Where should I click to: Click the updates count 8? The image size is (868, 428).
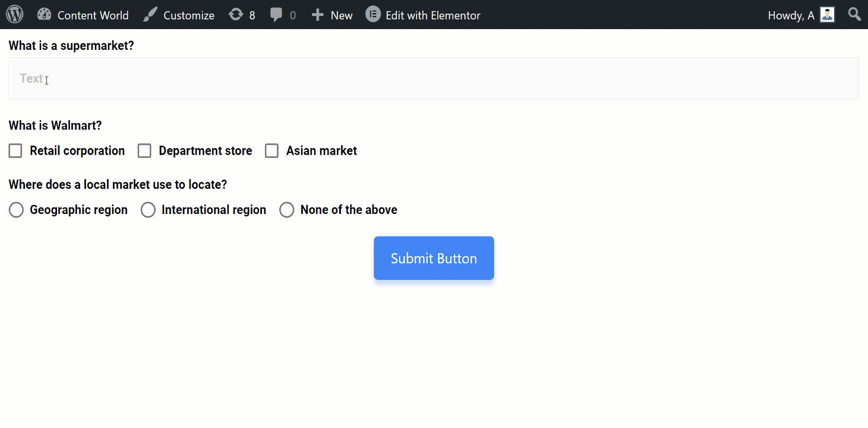[x=252, y=15]
